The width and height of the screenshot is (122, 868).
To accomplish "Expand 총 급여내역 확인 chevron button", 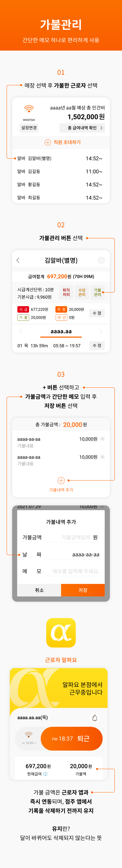I will tap(82, 128).
